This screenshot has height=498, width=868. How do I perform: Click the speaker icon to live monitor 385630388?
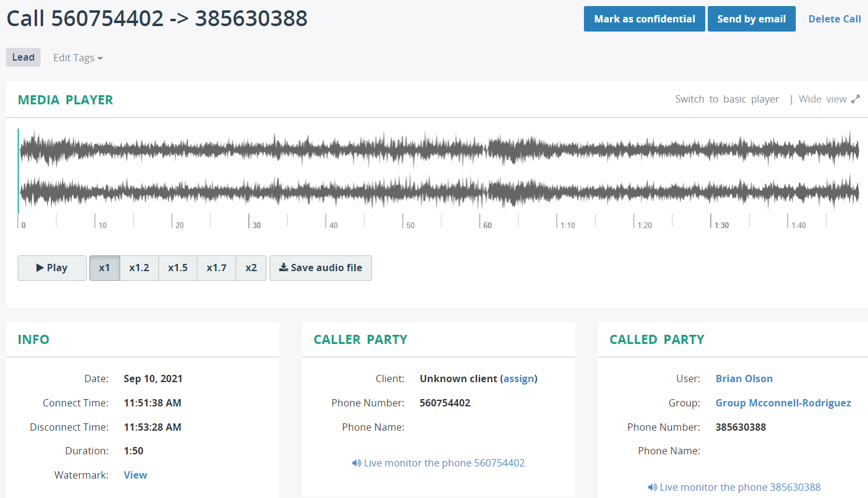click(653, 487)
